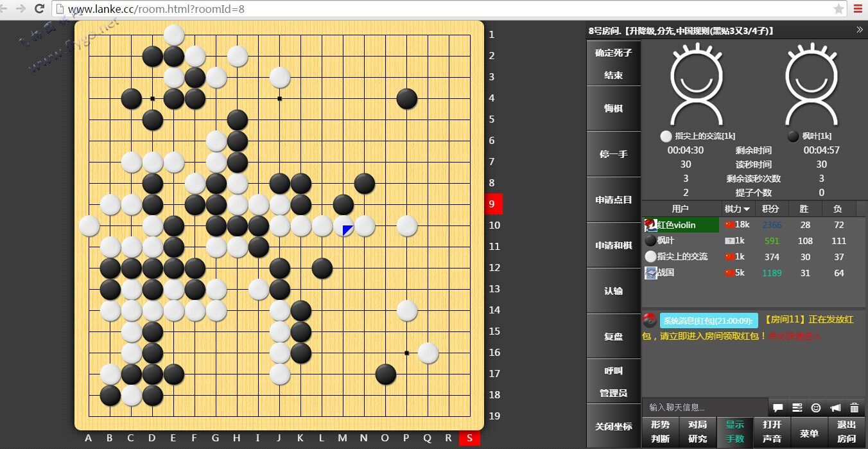The width and height of the screenshot is (868, 449).
Task: Sort users by 棋力 column dropdown arrow
Action: pos(747,209)
